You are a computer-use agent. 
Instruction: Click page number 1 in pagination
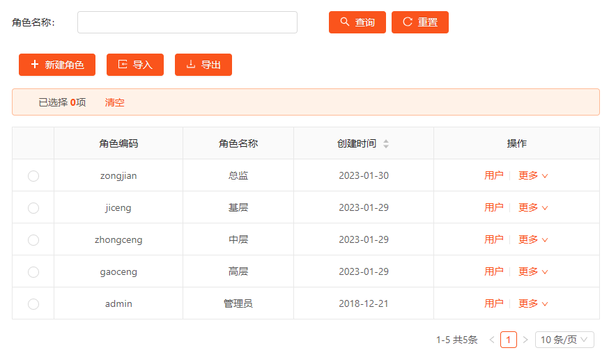coord(509,340)
